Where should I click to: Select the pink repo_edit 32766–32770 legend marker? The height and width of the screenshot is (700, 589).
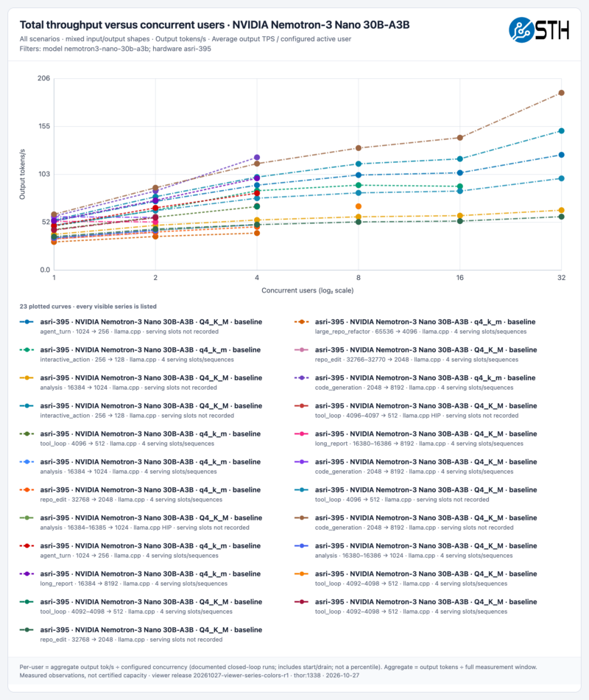click(302, 350)
